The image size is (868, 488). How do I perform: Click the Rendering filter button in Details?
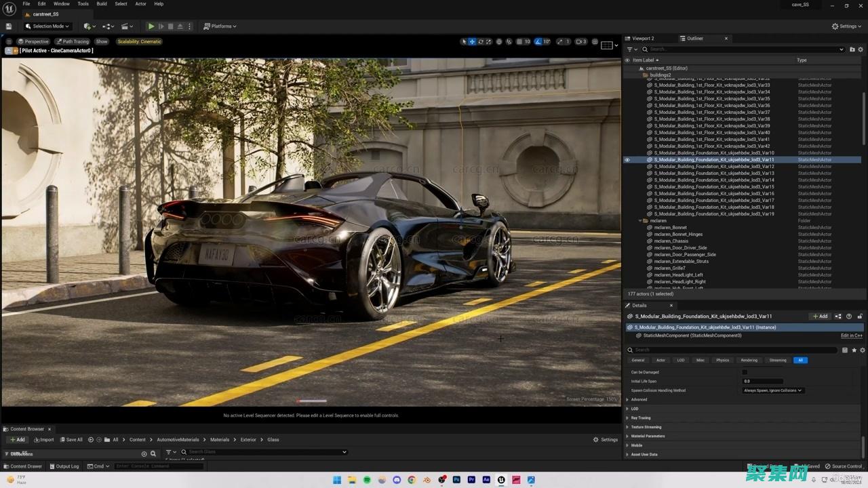click(x=749, y=360)
